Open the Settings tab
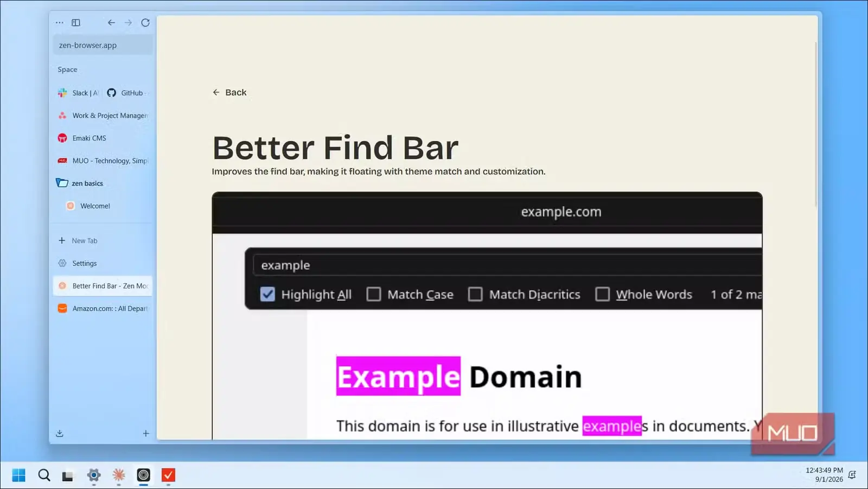The width and height of the screenshot is (868, 489). coord(103,263)
